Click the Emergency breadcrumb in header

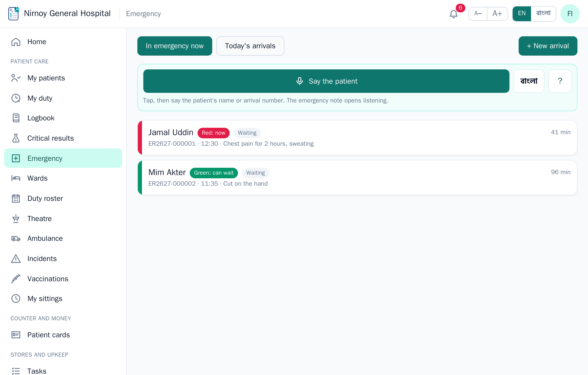pos(143,14)
